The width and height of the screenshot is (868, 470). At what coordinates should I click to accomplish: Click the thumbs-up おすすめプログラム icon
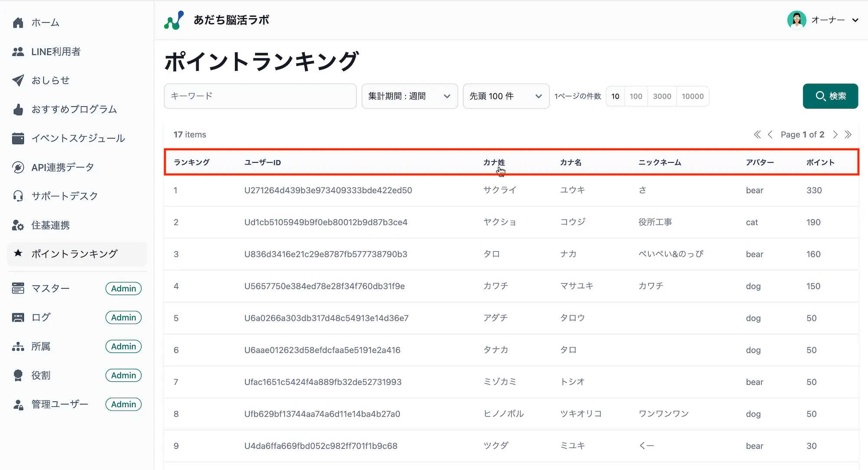point(18,109)
